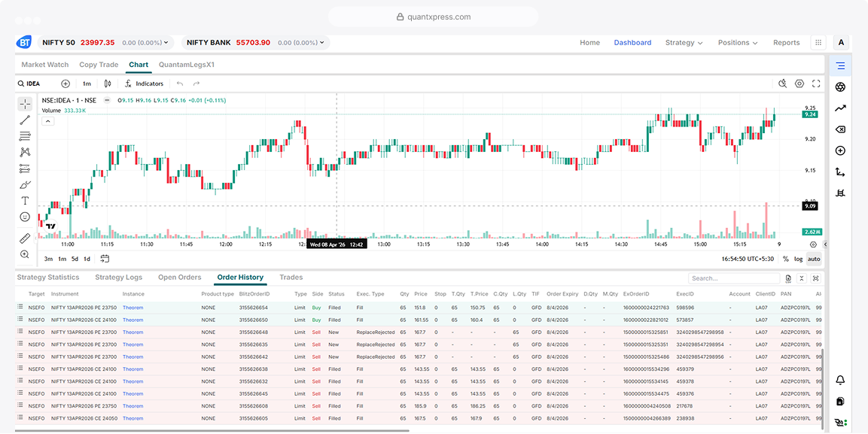Select the trend line drawing tool
This screenshot has height=434, width=868.
pos(25,120)
